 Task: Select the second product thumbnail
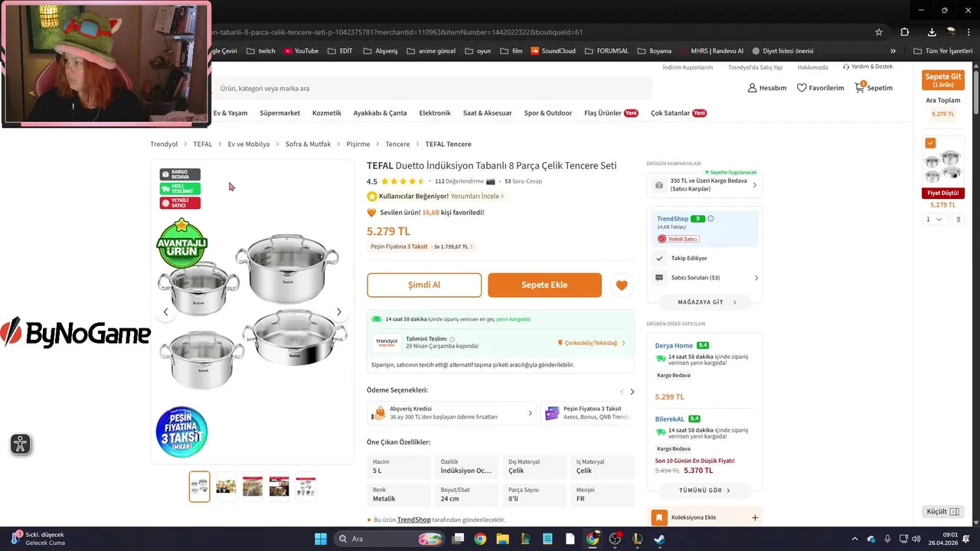point(226,487)
